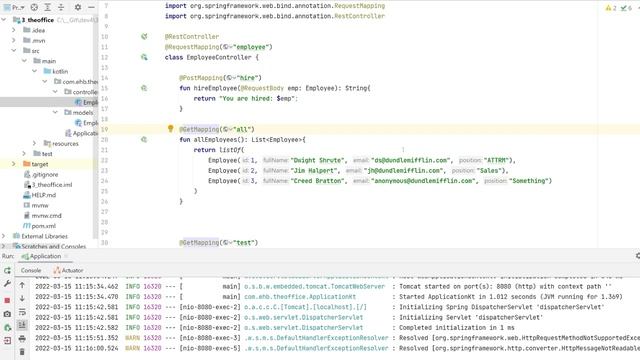The image size is (640, 360).
Task: Open Project tool window gear options
Action: pyautogui.click(x=78, y=7)
